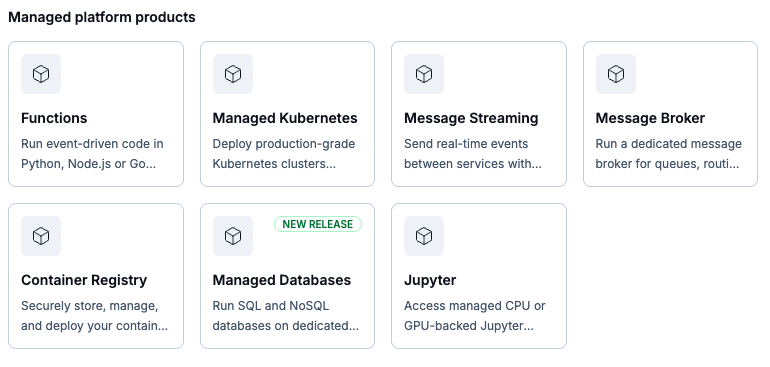Select 'Run a dedicated message' description text
770x367 pixels.
click(669, 144)
